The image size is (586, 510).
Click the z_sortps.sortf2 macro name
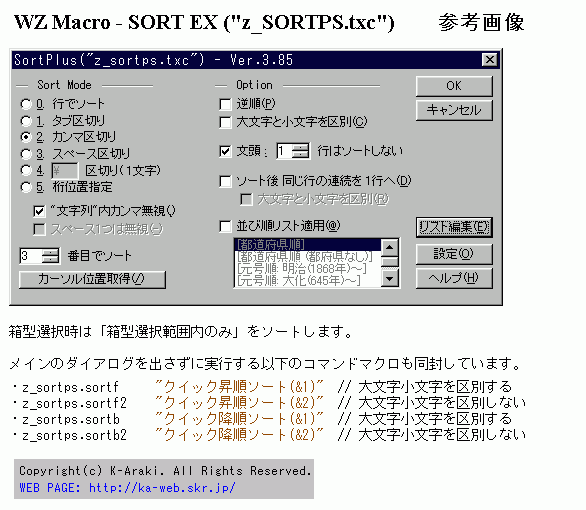(x=74, y=403)
